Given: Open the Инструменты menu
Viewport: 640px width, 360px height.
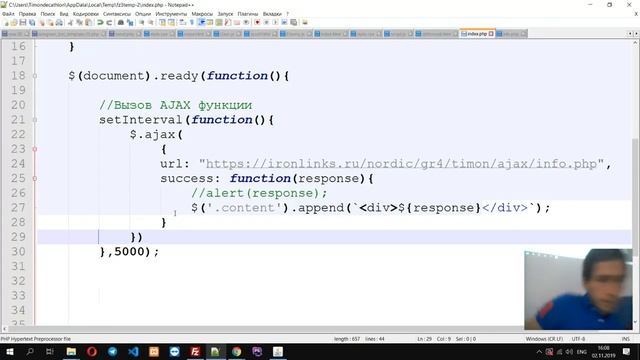Looking at the screenshot, I should (171, 14).
